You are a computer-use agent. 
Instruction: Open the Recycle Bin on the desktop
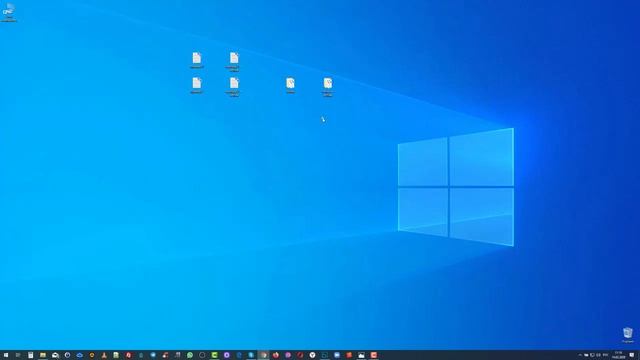click(x=628, y=334)
